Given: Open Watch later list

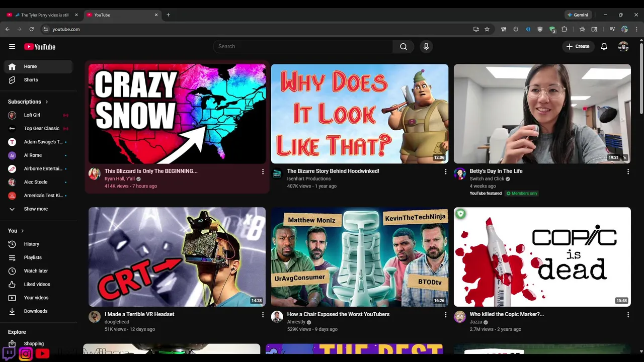Looking at the screenshot, I should click(x=38, y=271).
